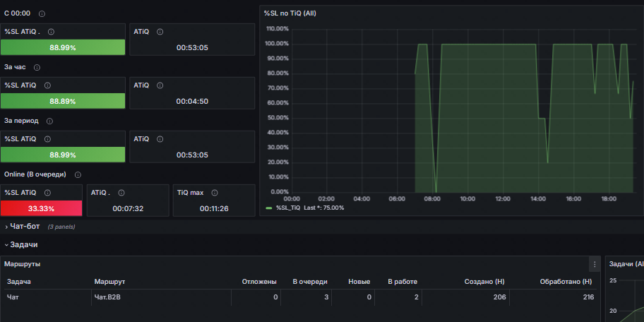Click info icon on TiQ max panel

[x=215, y=193]
